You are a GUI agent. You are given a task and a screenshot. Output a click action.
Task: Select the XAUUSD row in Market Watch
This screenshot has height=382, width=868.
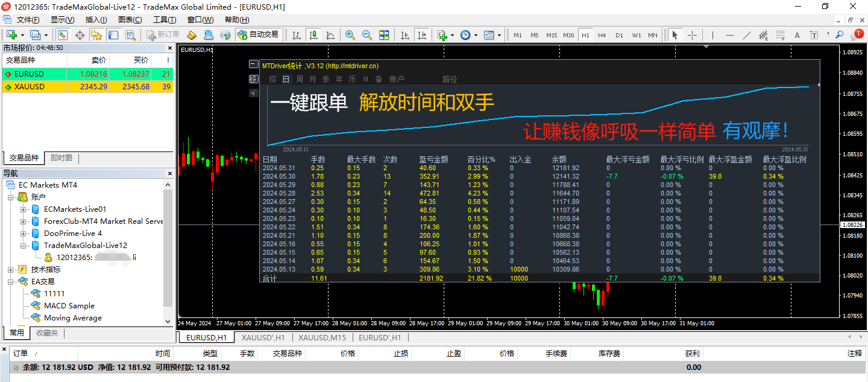88,87
